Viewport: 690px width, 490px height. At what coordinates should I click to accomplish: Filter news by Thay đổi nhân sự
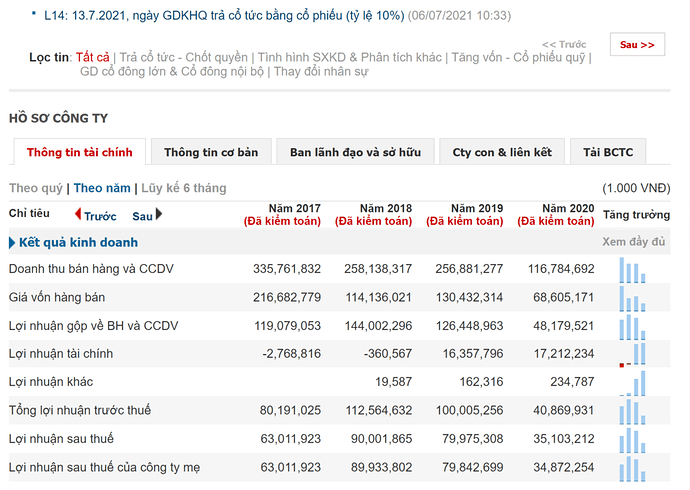321,72
